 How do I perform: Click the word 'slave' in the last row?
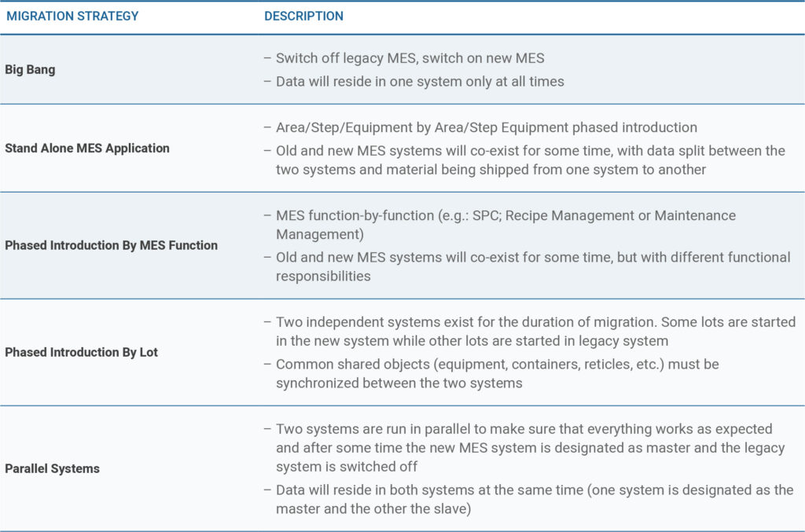click(454, 509)
